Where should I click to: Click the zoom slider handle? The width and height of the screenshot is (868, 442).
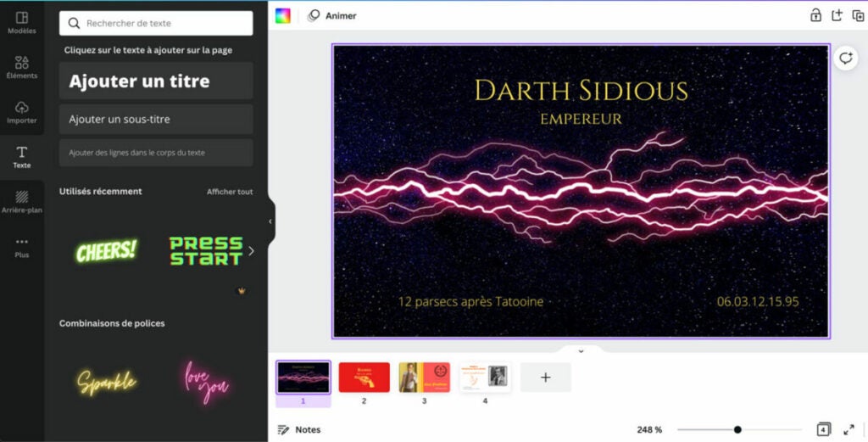[x=737, y=429]
